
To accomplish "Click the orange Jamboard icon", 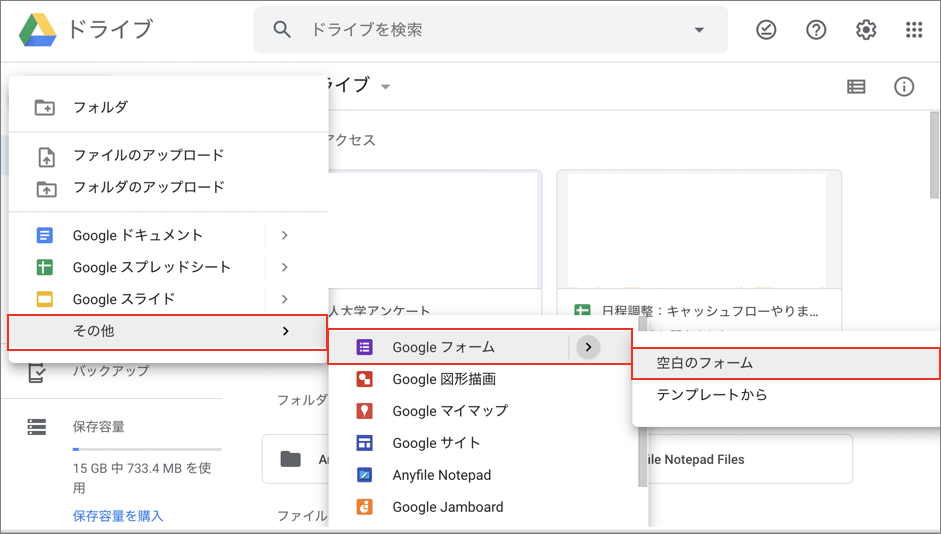I will (x=364, y=507).
